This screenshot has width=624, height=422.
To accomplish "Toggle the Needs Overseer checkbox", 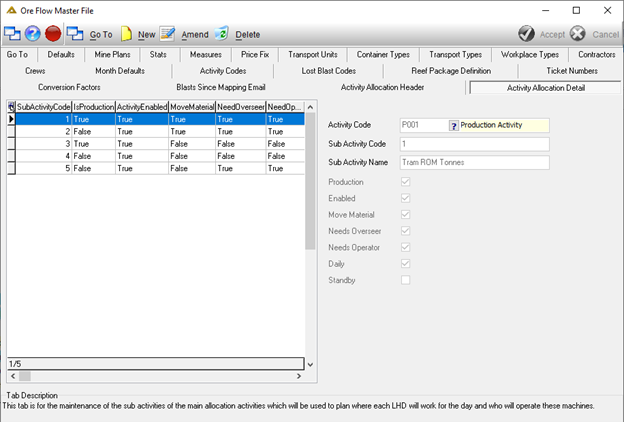I will click(x=405, y=231).
